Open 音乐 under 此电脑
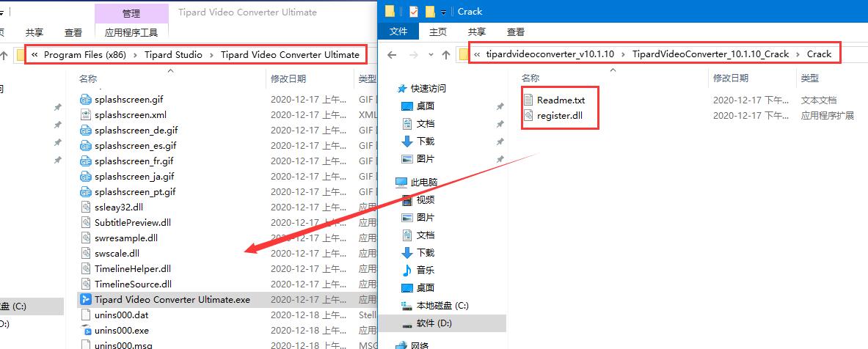868x349 pixels. click(425, 270)
